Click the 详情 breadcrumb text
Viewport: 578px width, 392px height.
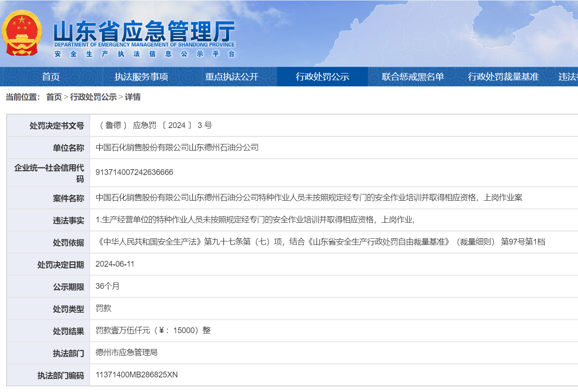point(133,97)
